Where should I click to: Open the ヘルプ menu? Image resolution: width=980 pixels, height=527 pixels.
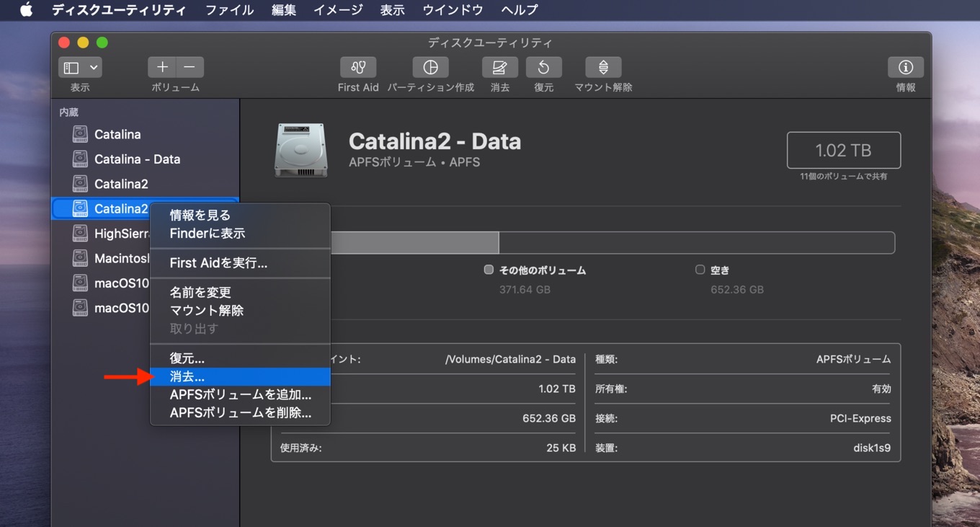pos(520,10)
